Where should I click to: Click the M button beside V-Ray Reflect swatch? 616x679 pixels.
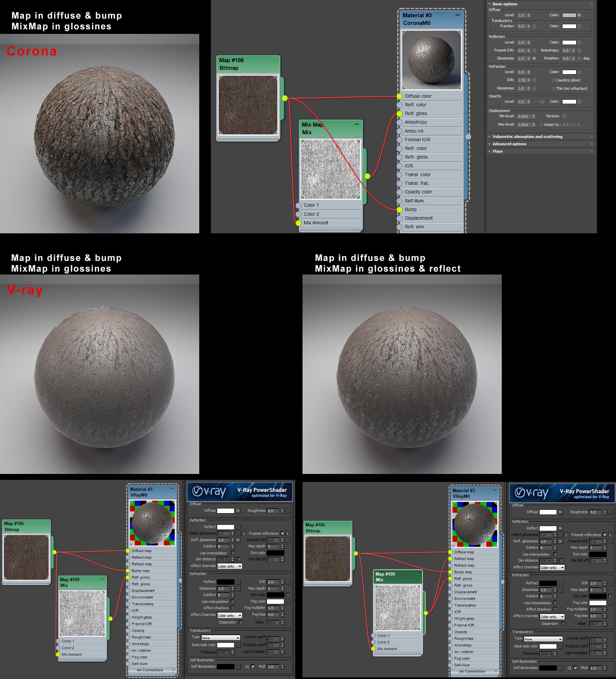(560, 528)
